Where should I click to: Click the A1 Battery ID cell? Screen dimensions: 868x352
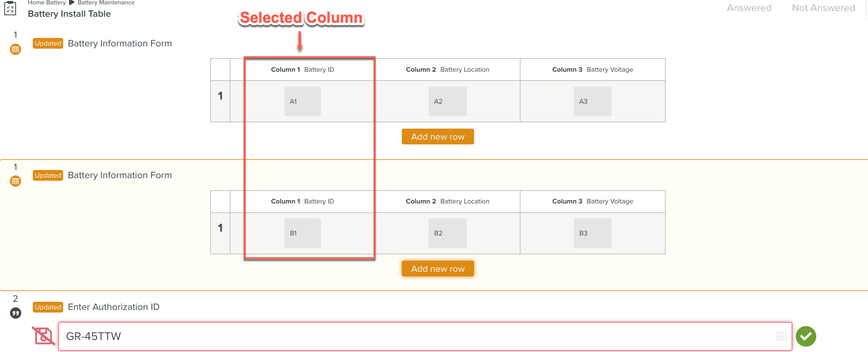pyautogui.click(x=302, y=101)
